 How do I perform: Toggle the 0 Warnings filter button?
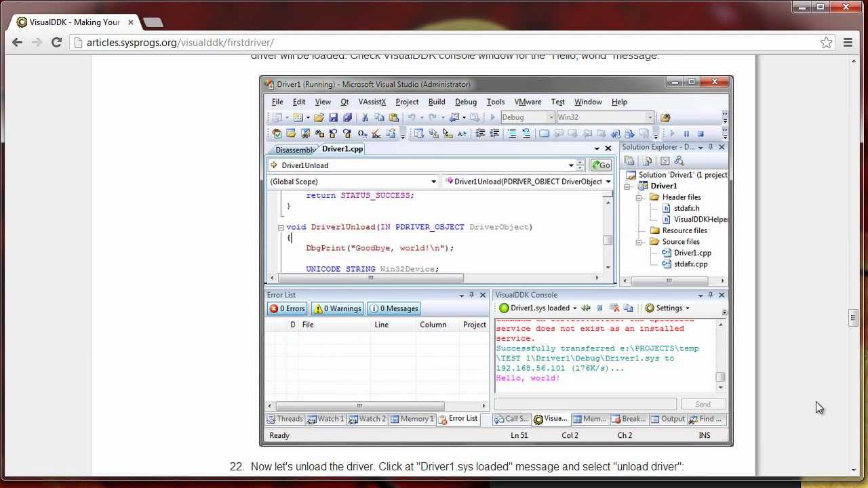click(337, 308)
